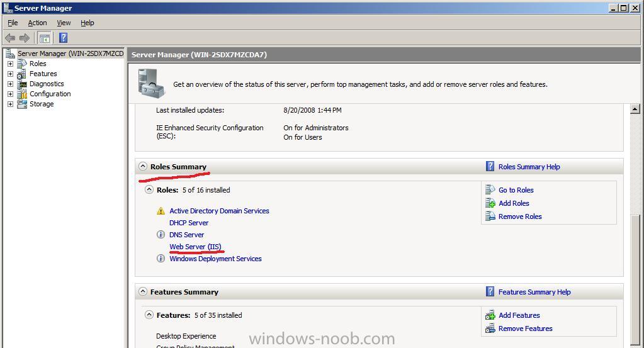644x348 pixels.
Task: Click the Remove Features link
Action: 525,328
